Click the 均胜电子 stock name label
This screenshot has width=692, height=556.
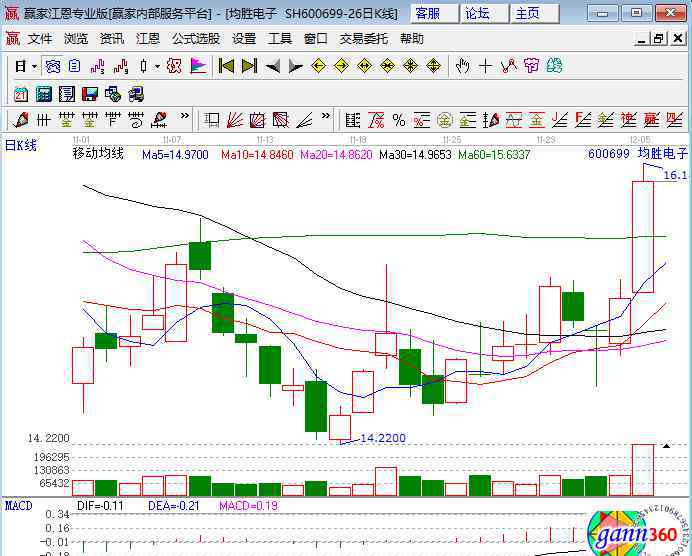coord(663,154)
